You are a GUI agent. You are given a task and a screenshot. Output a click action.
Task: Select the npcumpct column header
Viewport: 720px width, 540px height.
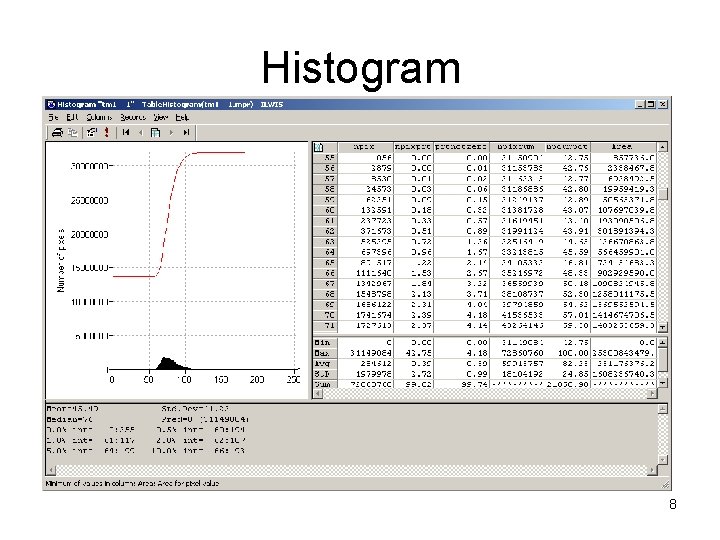tap(567, 147)
